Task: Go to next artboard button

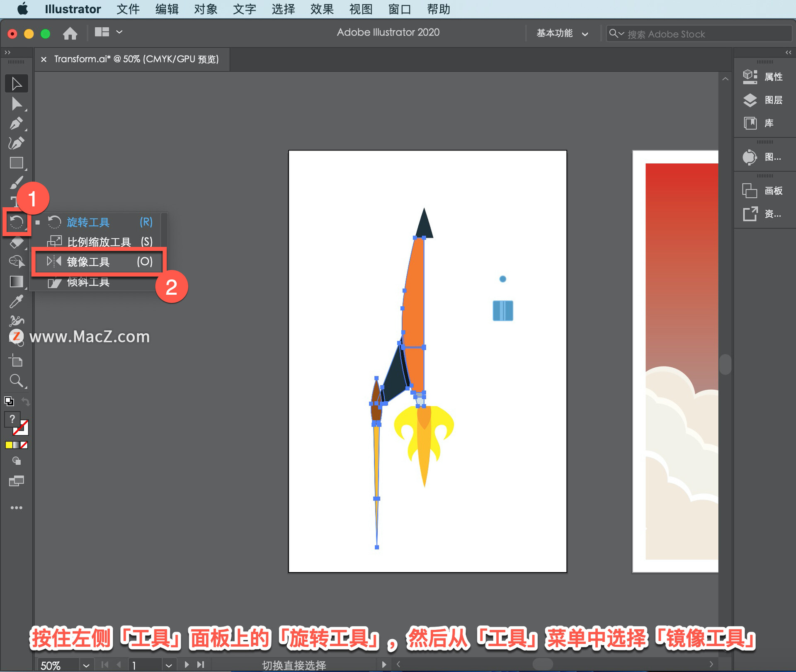Action: point(187,665)
